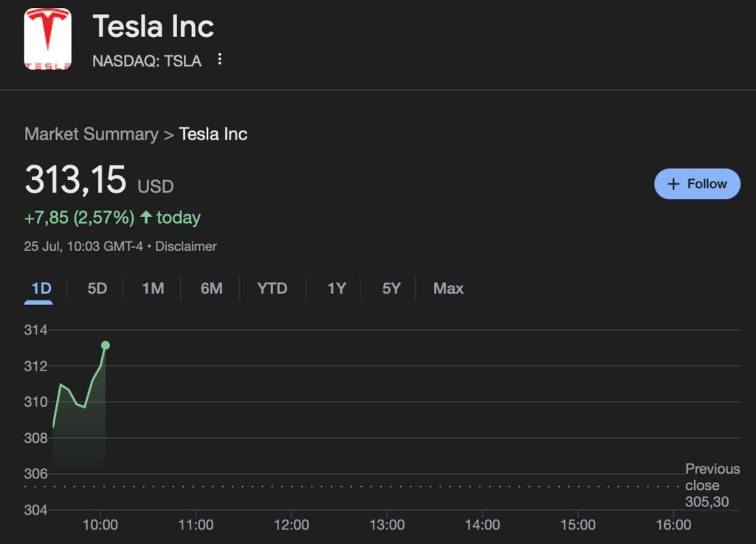The height and width of the screenshot is (544, 756).
Task: Select the Max time range
Action: click(x=447, y=289)
